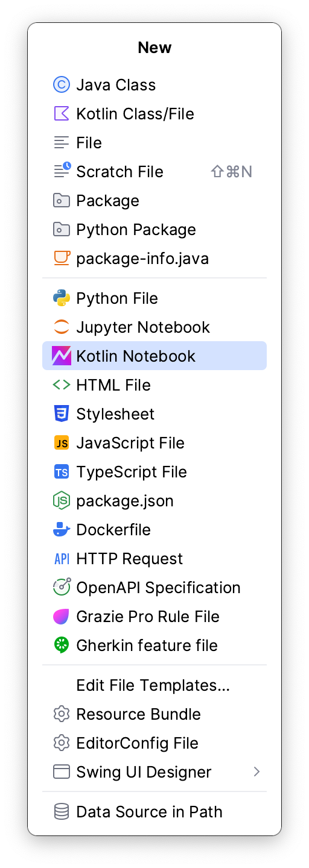The width and height of the screenshot is (309, 868).
Task: Create a new TypeScript File
Action: (x=154, y=472)
